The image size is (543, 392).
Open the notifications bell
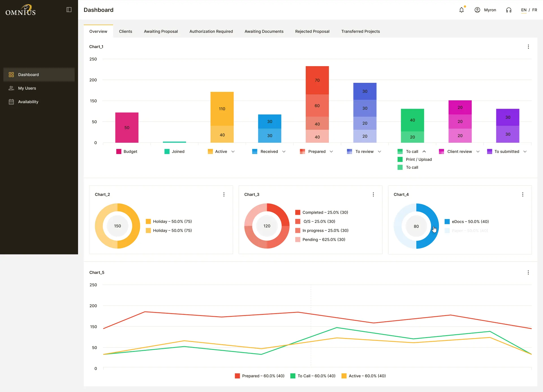(462, 10)
